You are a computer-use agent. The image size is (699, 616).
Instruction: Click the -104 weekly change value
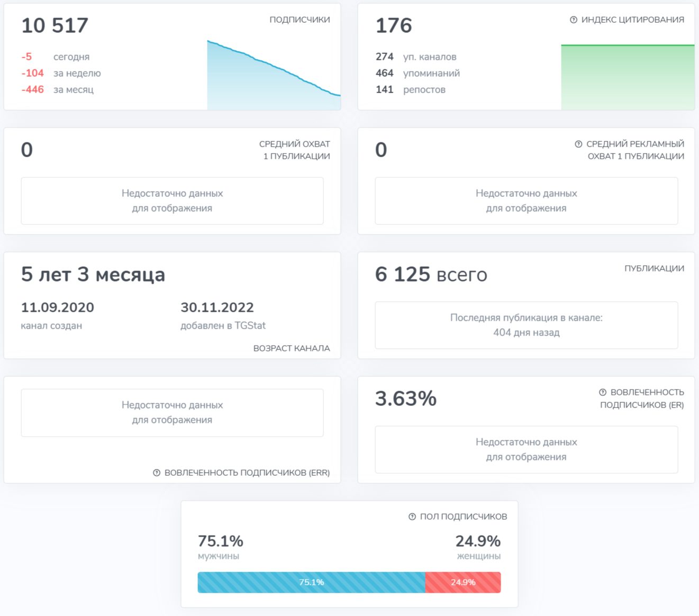point(33,73)
